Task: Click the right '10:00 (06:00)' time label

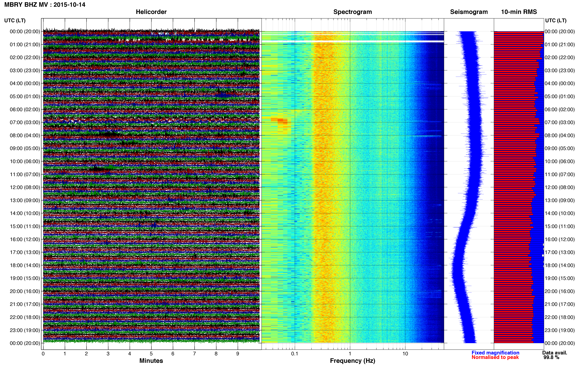Action: 560,161
